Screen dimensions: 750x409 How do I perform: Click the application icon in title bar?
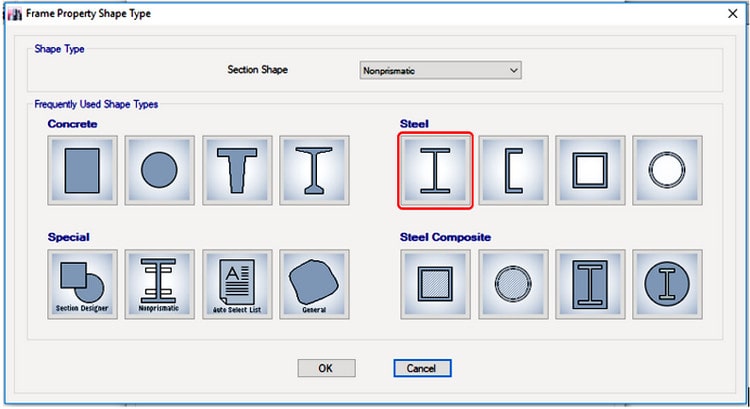pyautogui.click(x=14, y=14)
